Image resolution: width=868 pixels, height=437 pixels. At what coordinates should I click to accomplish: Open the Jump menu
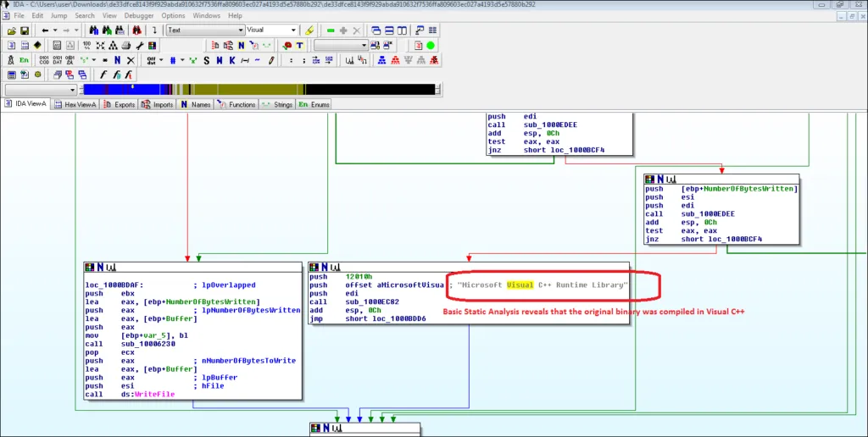(x=58, y=15)
